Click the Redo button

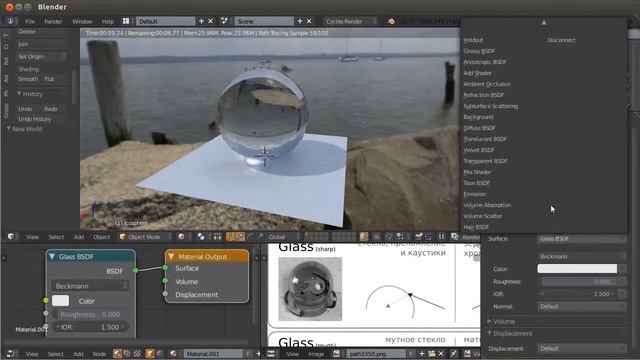tap(51, 109)
